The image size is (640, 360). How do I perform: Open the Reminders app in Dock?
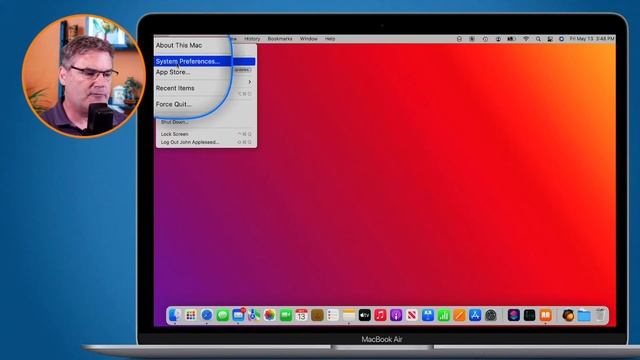pyautogui.click(x=333, y=315)
